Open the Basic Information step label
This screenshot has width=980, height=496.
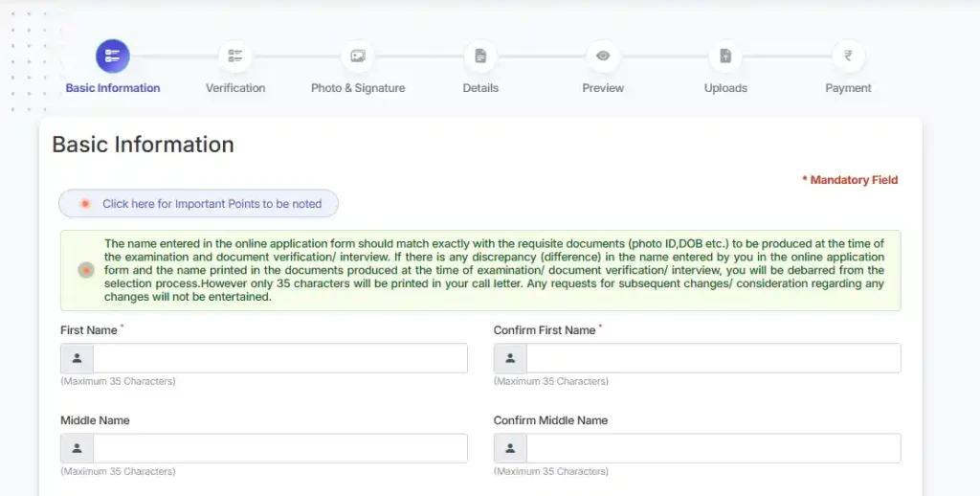pos(113,88)
